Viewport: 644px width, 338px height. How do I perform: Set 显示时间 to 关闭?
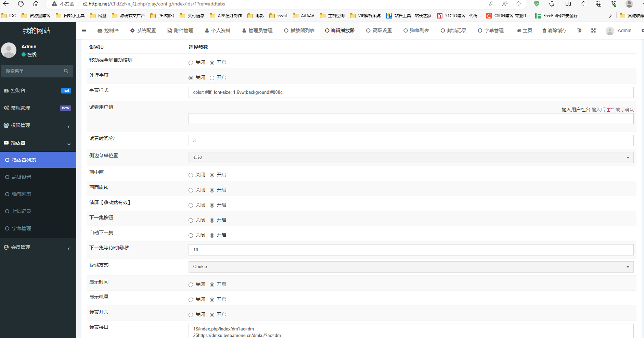[x=191, y=285]
